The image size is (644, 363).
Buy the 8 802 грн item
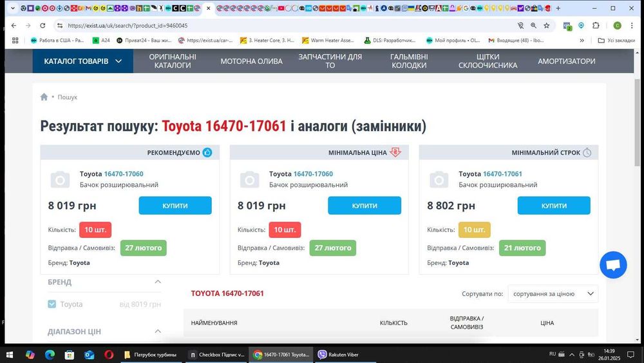[554, 206]
